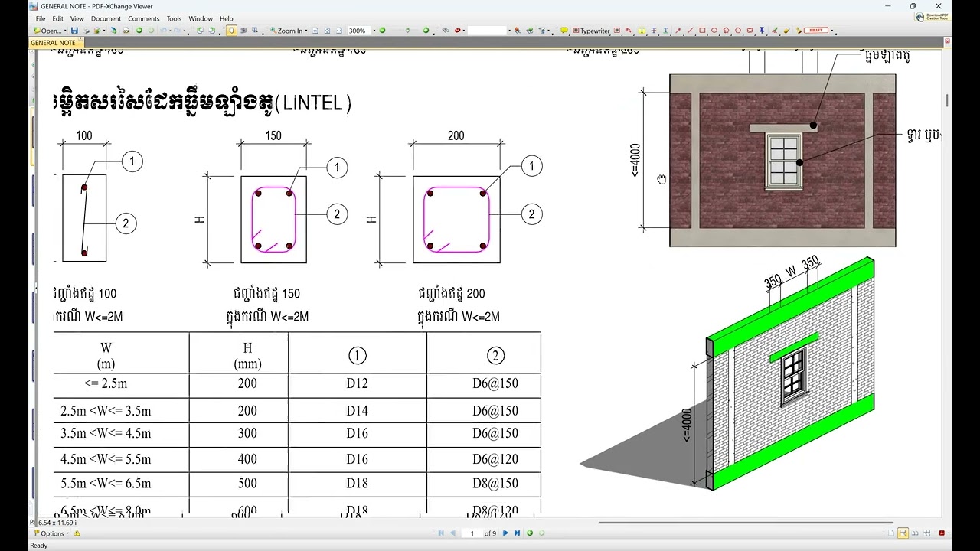Select the Typewriter tool

(x=592, y=31)
